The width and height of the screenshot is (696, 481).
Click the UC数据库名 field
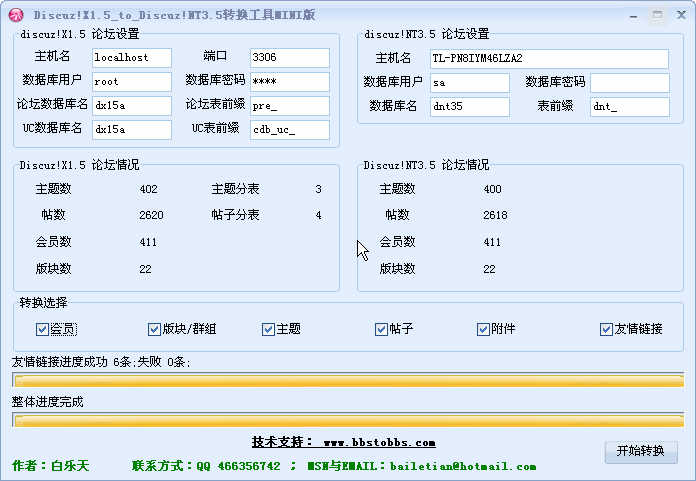132,130
